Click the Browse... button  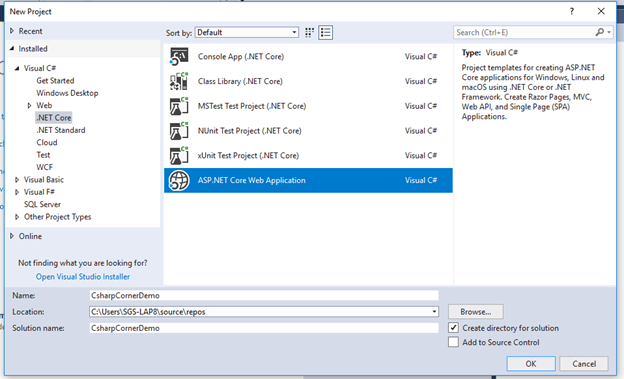click(x=476, y=312)
